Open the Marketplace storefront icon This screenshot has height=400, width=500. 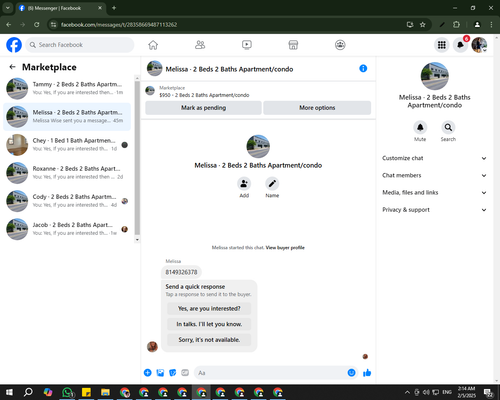pyautogui.click(x=293, y=45)
